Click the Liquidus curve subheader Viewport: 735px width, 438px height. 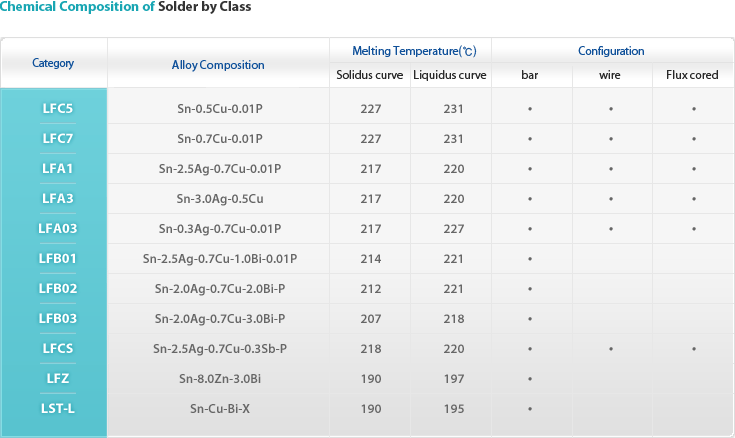coord(450,75)
